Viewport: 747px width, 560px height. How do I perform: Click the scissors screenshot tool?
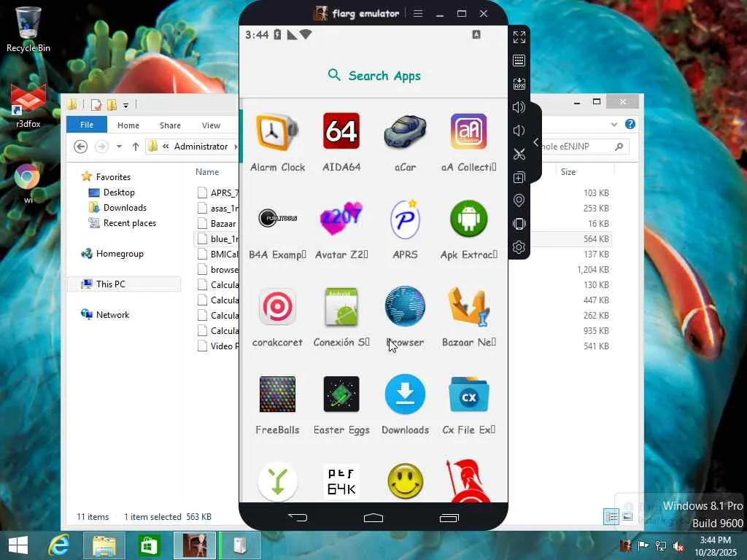pyautogui.click(x=519, y=154)
